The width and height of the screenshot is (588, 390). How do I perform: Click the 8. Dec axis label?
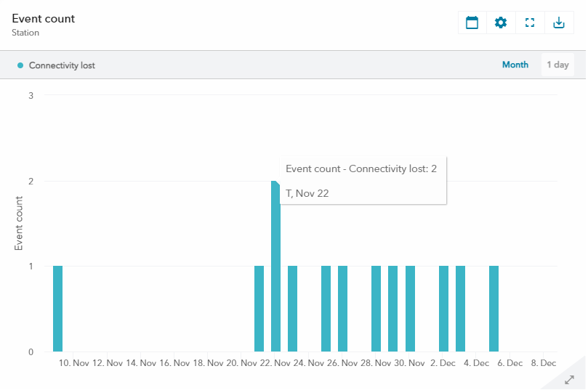pos(544,363)
